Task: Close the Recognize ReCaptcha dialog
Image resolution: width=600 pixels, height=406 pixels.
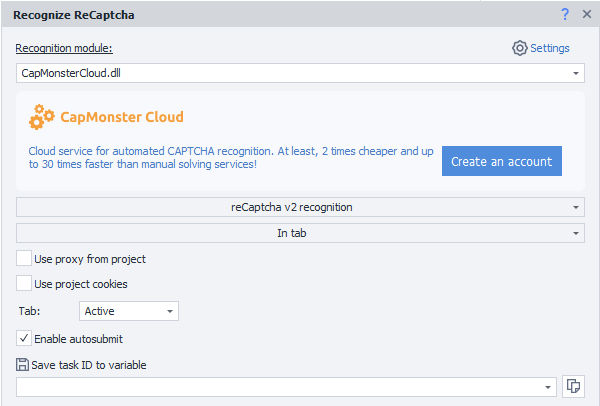Action: [587, 14]
